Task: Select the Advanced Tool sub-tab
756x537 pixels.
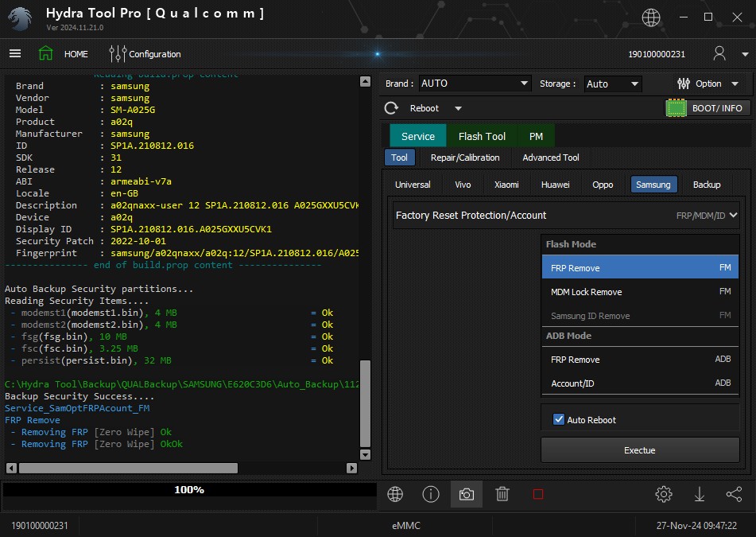Action: pos(551,158)
